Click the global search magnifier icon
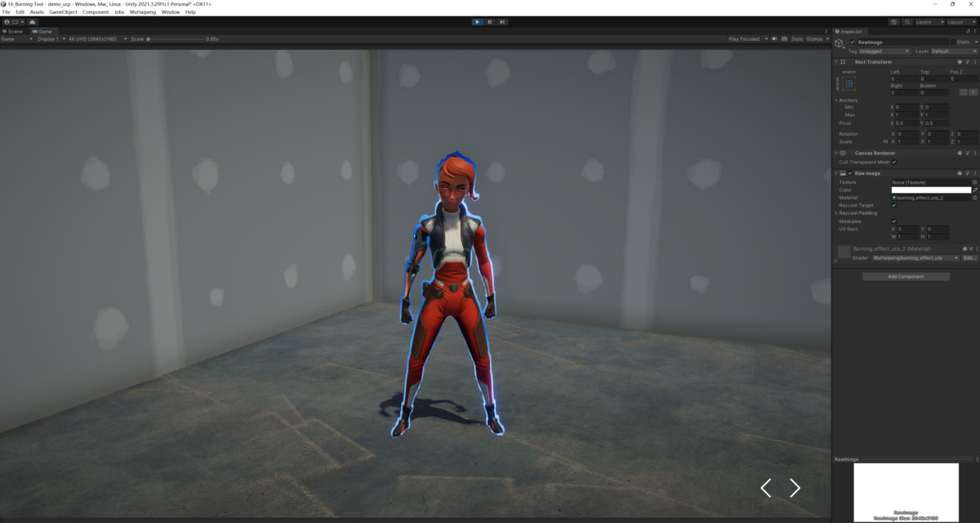This screenshot has width=980, height=523. 906,22
